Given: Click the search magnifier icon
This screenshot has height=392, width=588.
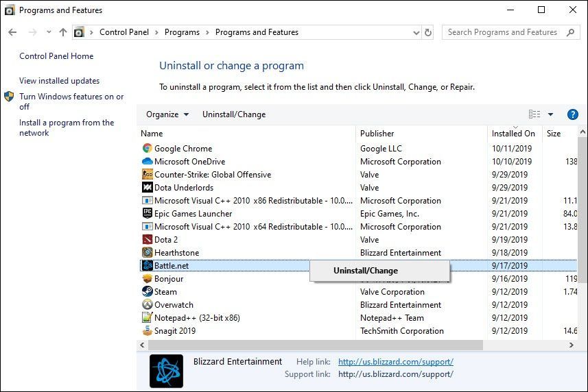Looking at the screenshot, I should click(570, 33).
